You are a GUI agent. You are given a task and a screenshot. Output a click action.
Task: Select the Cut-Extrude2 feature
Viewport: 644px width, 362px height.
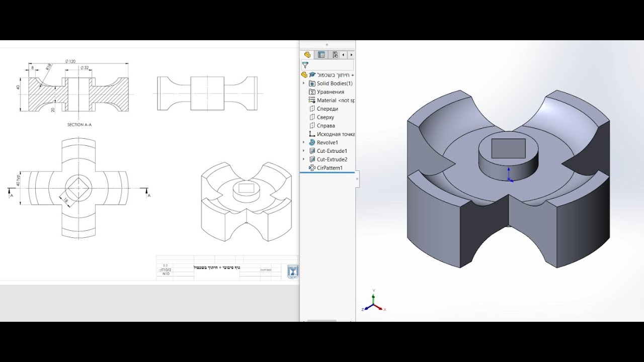click(x=332, y=159)
